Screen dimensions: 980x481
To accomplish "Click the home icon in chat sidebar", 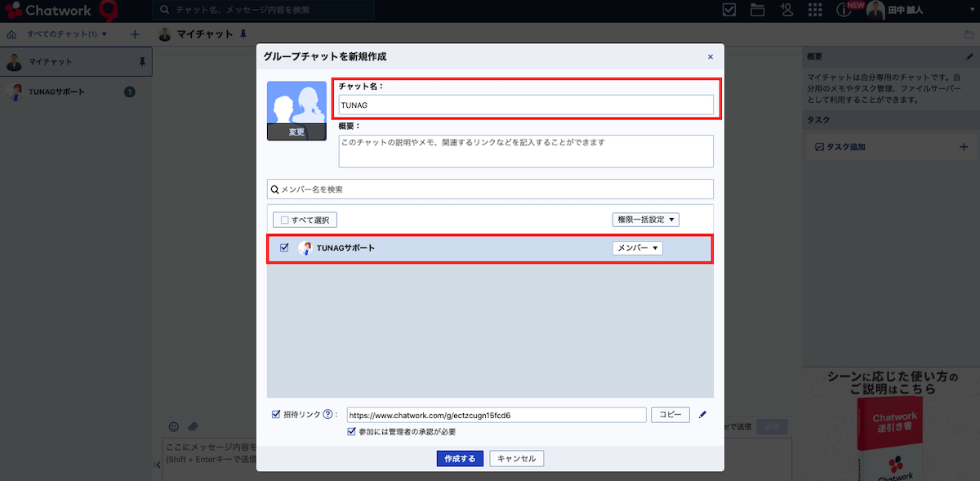I will (x=11, y=34).
